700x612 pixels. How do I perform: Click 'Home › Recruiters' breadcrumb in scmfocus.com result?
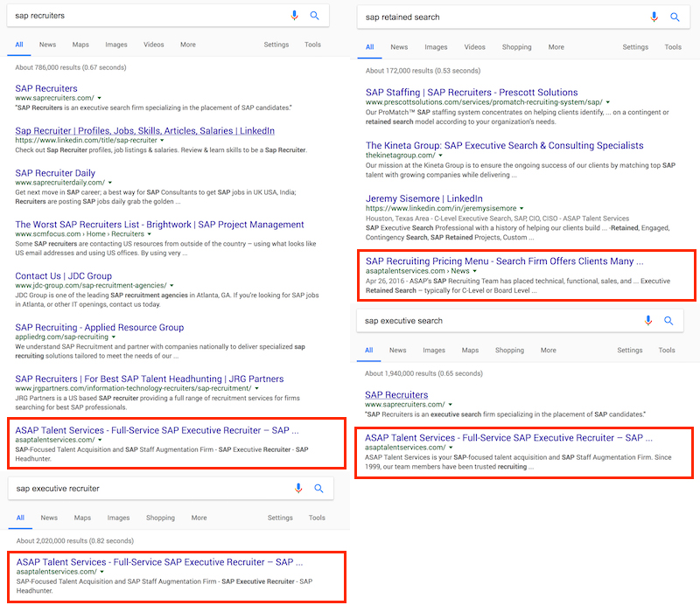coord(115,234)
